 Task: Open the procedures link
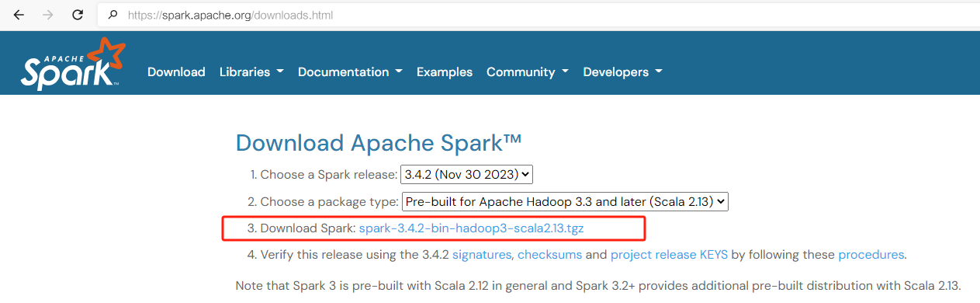(x=871, y=255)
